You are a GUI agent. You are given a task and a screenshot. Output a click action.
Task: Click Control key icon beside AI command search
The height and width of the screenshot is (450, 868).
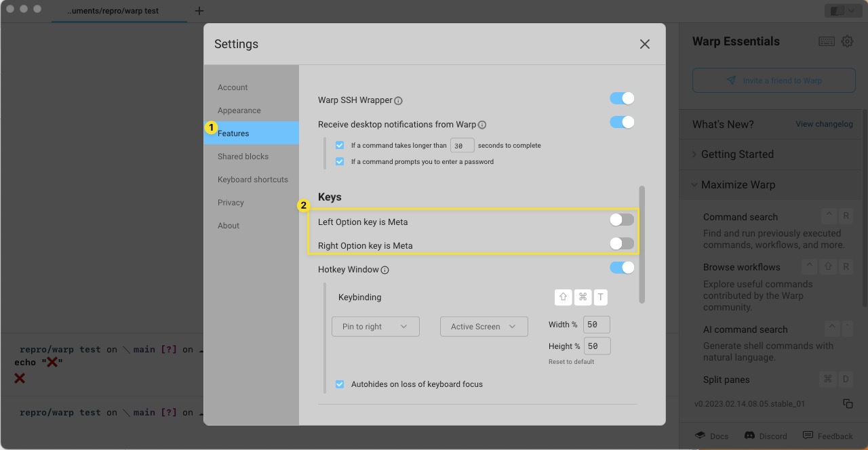point(831,329)
